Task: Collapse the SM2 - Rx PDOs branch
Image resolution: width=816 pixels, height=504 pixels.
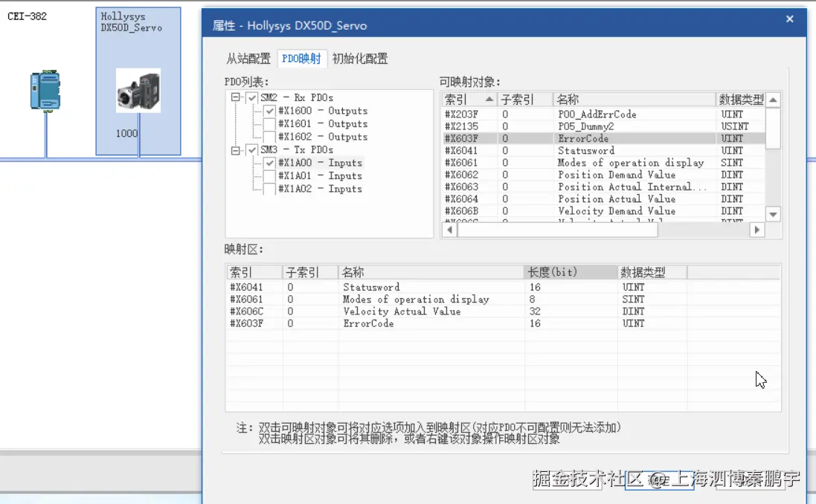Action: tap(237, 97)
